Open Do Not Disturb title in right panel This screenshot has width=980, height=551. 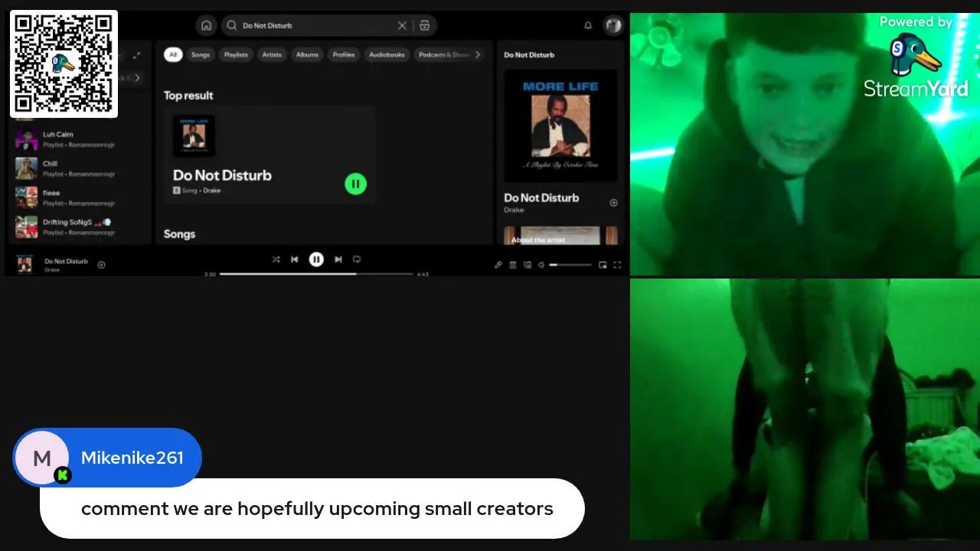[x=541, y=197]
